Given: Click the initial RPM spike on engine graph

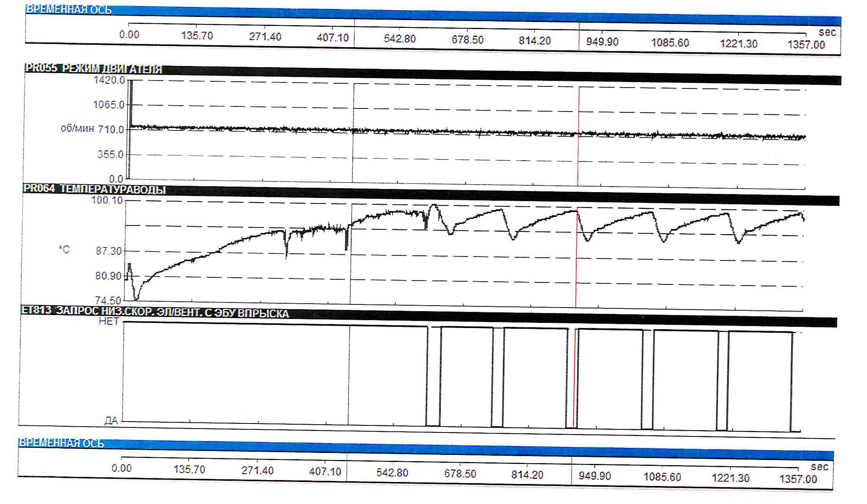Looking at the screenshot, I should (131, 102).
